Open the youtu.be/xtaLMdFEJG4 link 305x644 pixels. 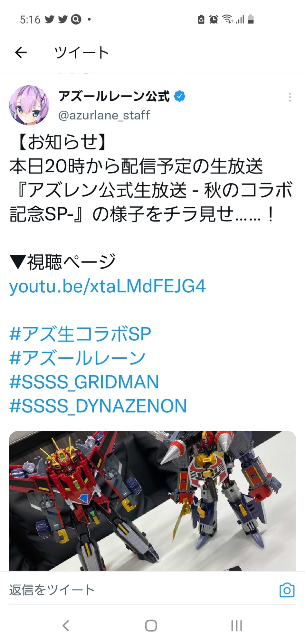click(x=107, y=286)
